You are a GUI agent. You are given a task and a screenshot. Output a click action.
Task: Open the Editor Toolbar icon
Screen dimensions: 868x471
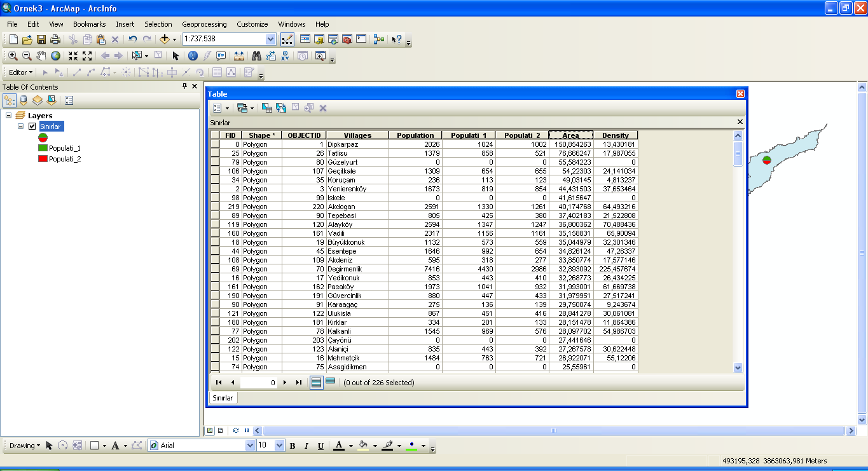click(x=287, y=39)
